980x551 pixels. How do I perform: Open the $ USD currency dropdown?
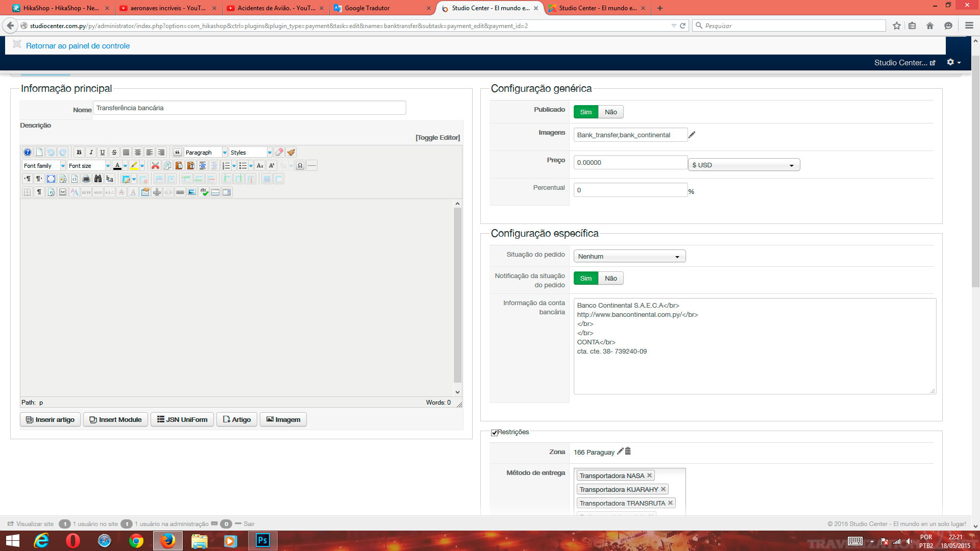click(744, 165)
